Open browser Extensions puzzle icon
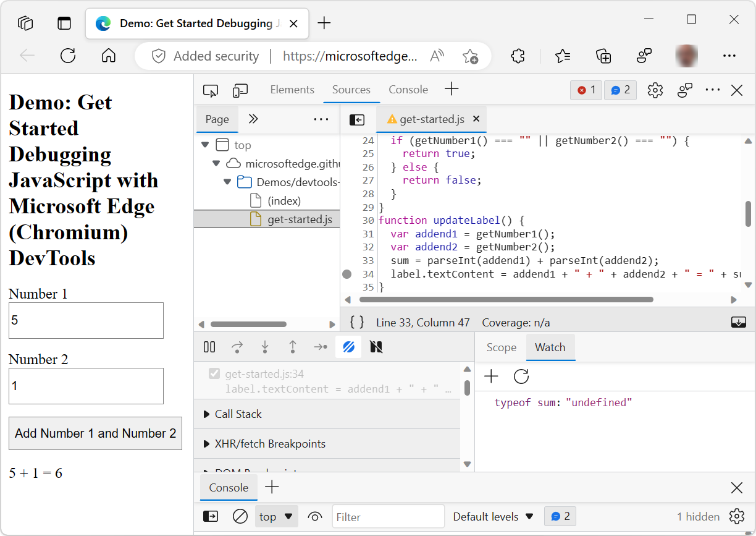 518,56
